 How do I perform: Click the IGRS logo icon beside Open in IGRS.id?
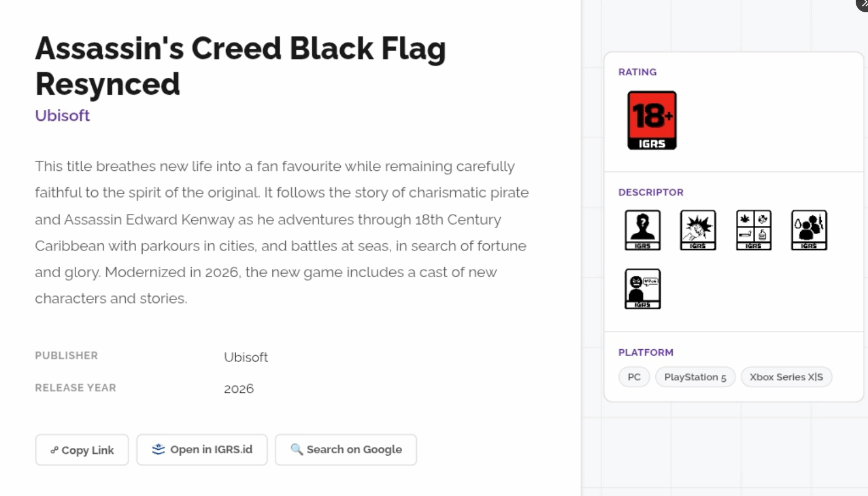click(158, 449)
